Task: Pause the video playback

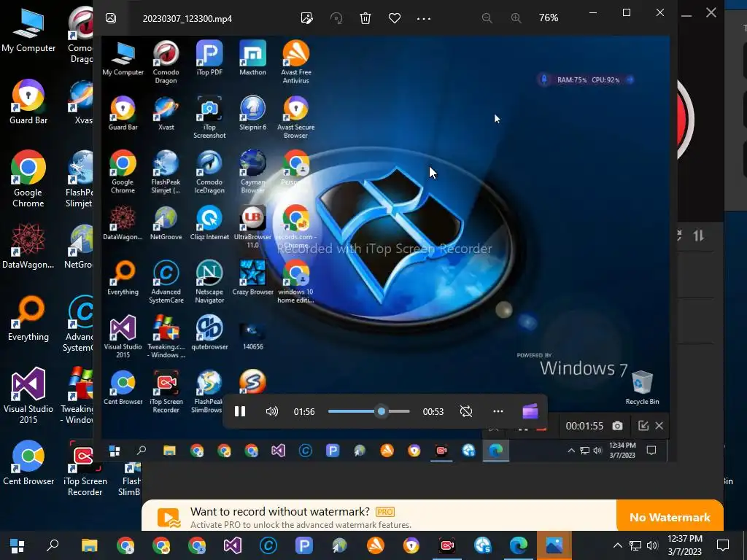Action: click(x=240, y=411)
